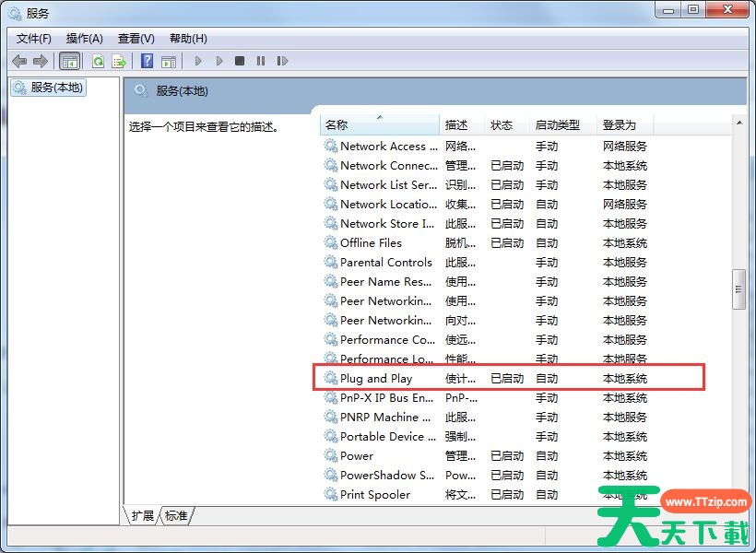The width and height of the screenshot is (756, 553).
Task: Select the Power service row
Action: pos(486,455)
